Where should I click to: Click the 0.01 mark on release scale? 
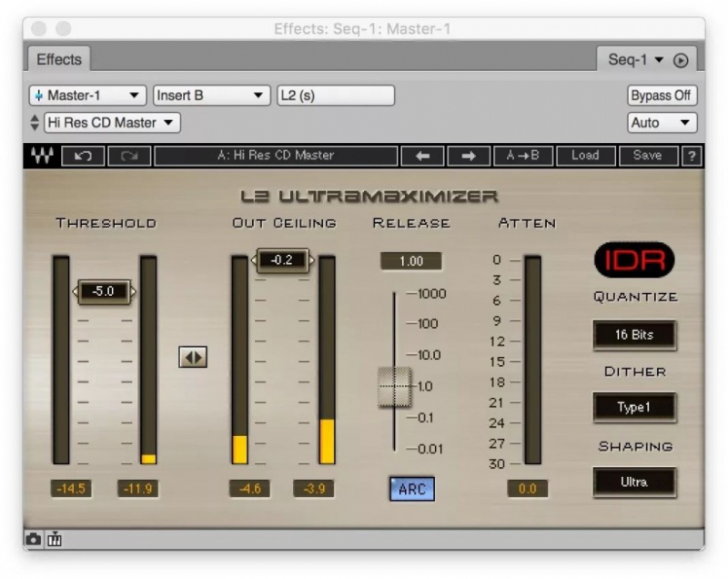point(430,449)
